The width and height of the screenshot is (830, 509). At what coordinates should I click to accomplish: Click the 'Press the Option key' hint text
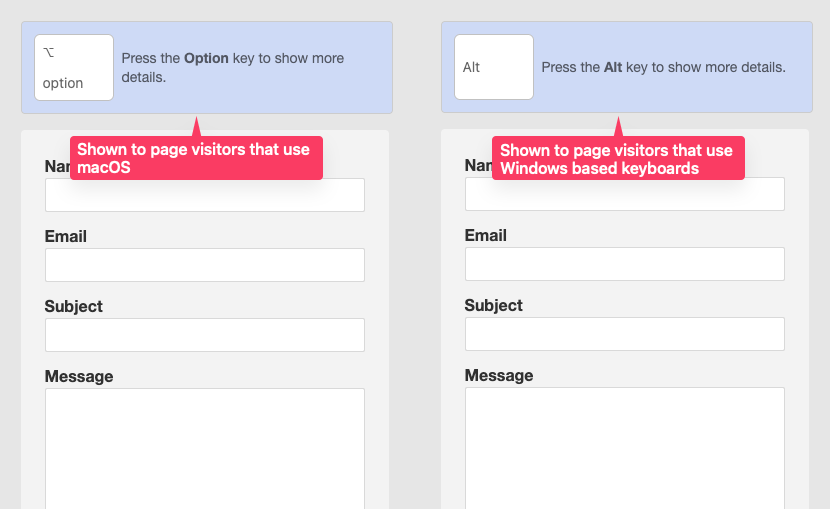coord(233,68)
